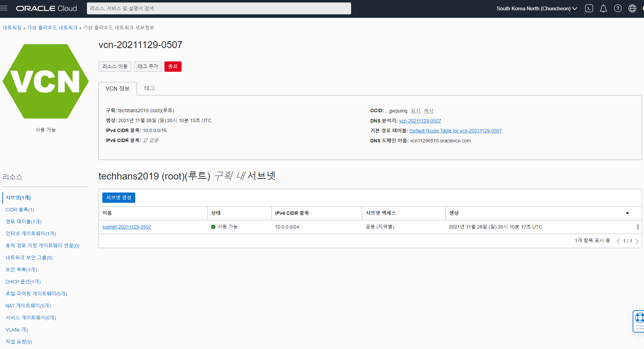Open actions menu for subnet-20211129-0507 row
Screen dimensions: 644x349
pyautogui.click(x=638, y=227)
